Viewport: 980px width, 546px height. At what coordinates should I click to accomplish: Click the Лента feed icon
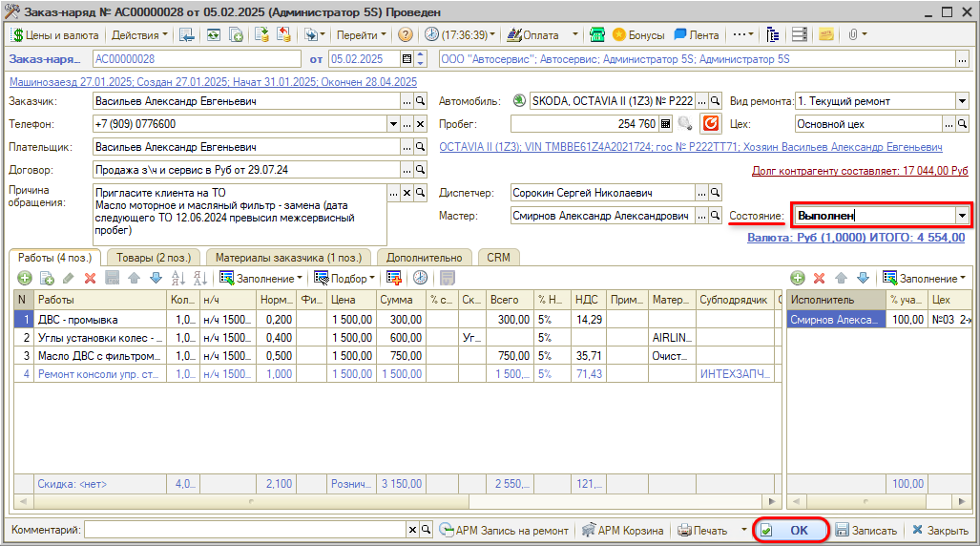(697, 34)
